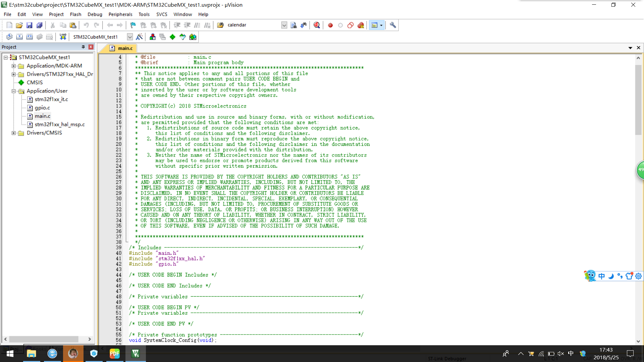Start the debug session via the magnifier-d icon
This screenshot has width=644, height=362.
[317, 25]
